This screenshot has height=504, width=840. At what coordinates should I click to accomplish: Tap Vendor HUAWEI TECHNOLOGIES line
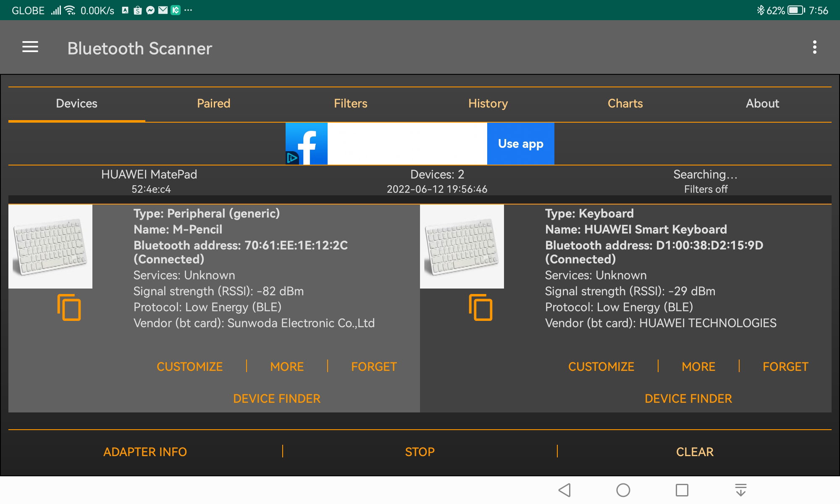click(x=661, y=323)
